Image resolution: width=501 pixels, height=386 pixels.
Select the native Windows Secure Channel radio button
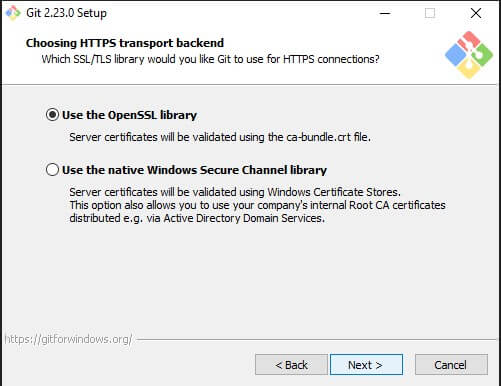[x=52, y=170]
